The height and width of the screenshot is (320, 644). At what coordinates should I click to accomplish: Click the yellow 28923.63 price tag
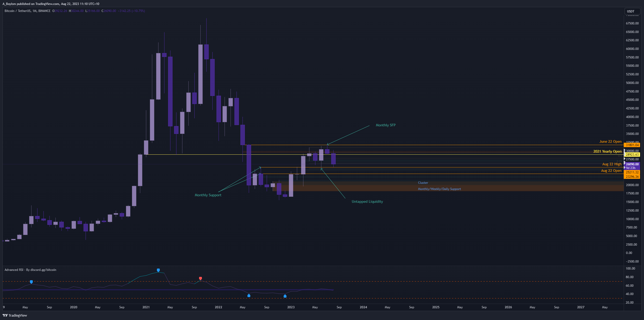[x=632, y=155]
